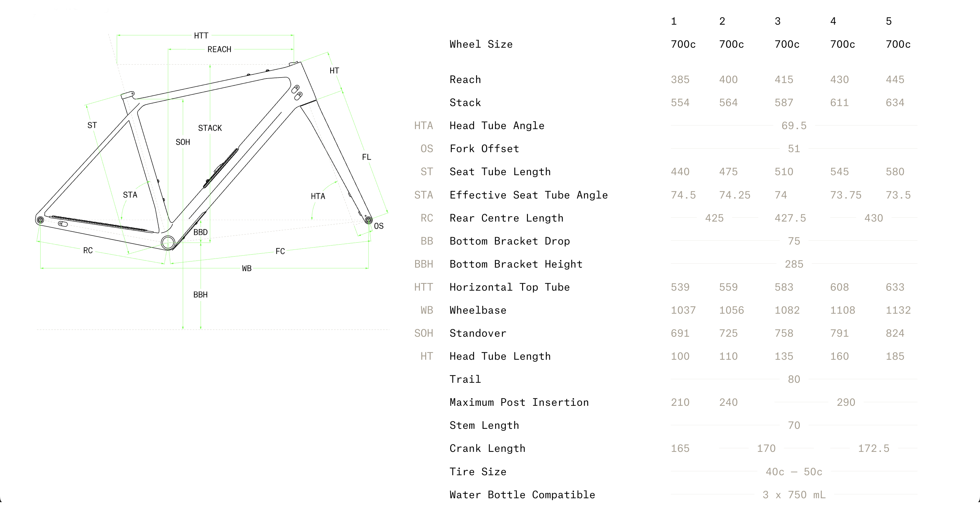Select the Water Bottle Compatible row label
The image size is (980, 519).
point(522,495)
